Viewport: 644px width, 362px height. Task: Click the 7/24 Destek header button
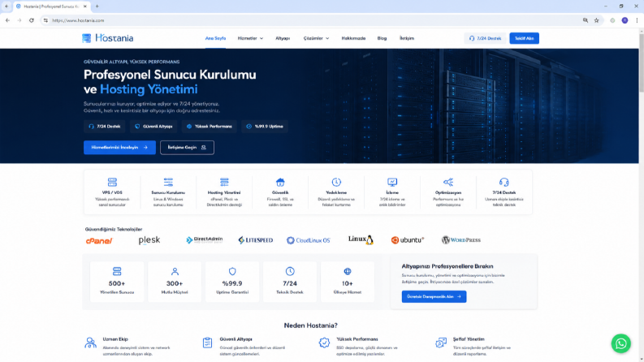click(485, 38)
